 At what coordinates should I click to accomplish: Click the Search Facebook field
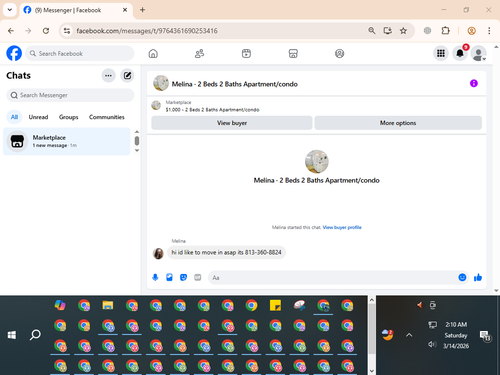point(80,53)
